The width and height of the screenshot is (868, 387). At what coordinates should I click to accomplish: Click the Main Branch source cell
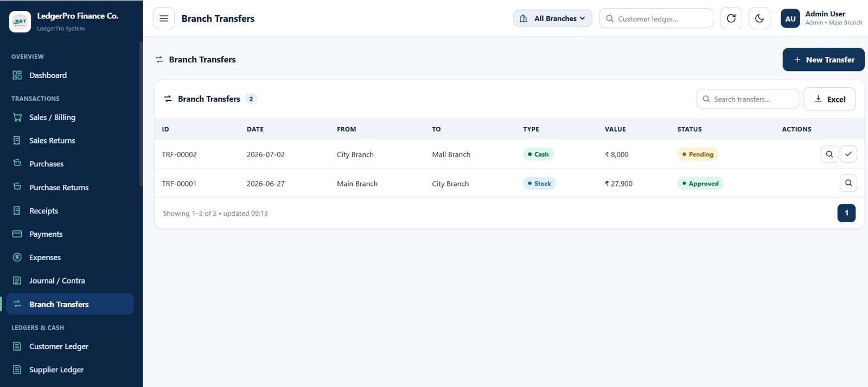(357, 184)
